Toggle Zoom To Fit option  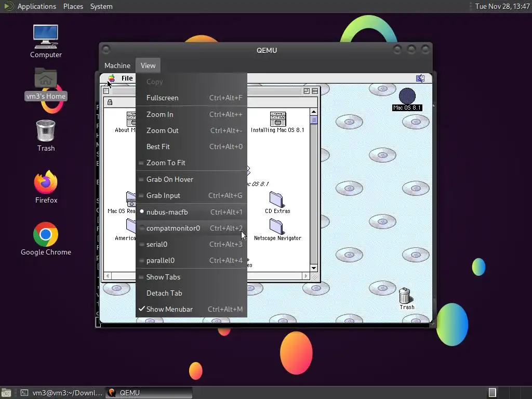tap(191, 163)
